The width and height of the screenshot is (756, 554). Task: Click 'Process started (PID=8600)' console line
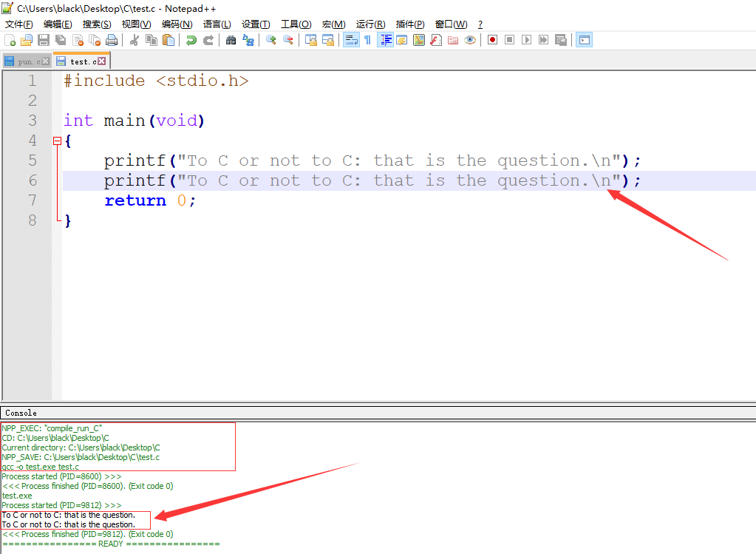[x=62, y=476]
